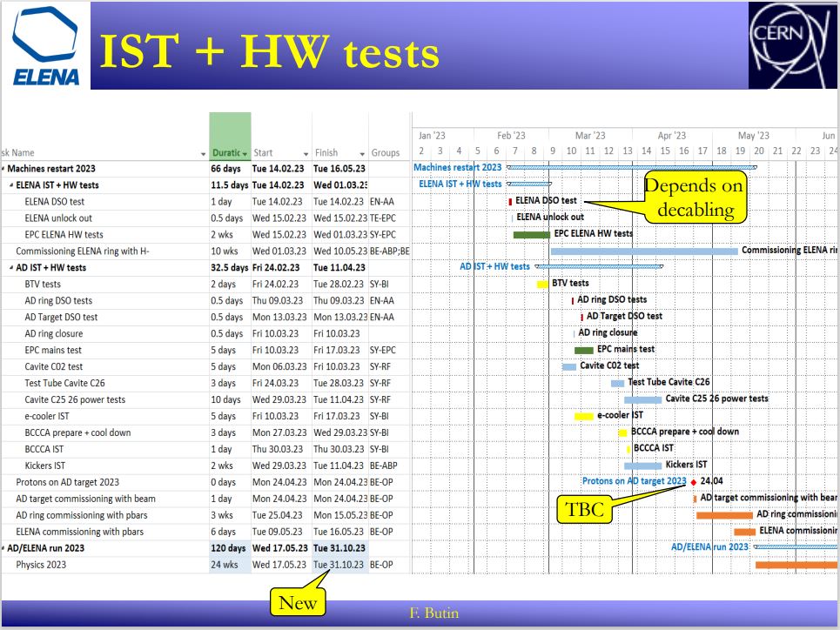Viewport: 840px width, 630px height.
Task: Collapse the AD IST + HW tests group
Action: 12,268
